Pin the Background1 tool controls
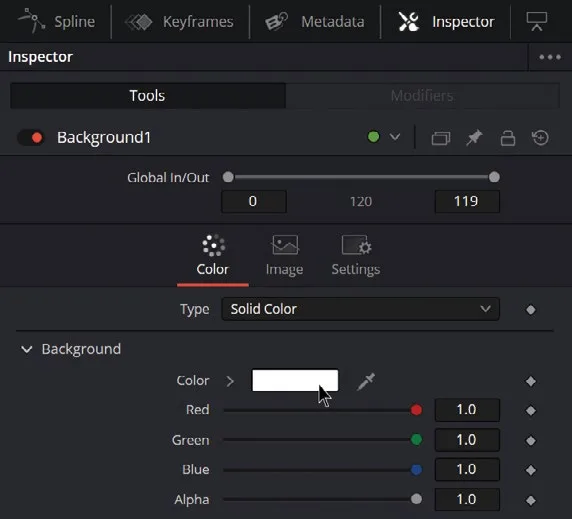The height and width of the screenshot is (519, 572). (x=474, y=138)
